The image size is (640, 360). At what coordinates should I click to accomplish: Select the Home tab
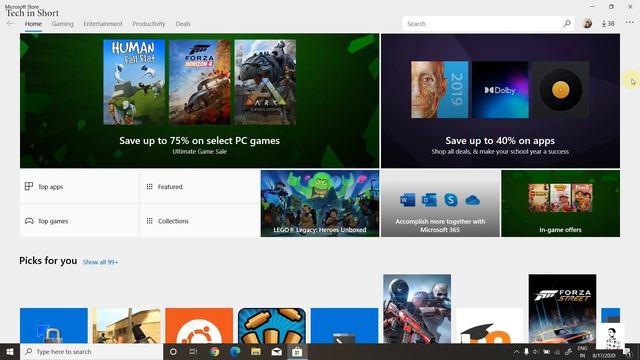(x=33, y=24)
